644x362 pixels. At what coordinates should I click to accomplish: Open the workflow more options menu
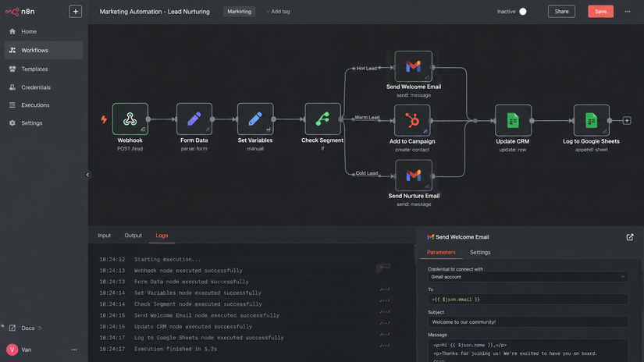pos(628,12)
